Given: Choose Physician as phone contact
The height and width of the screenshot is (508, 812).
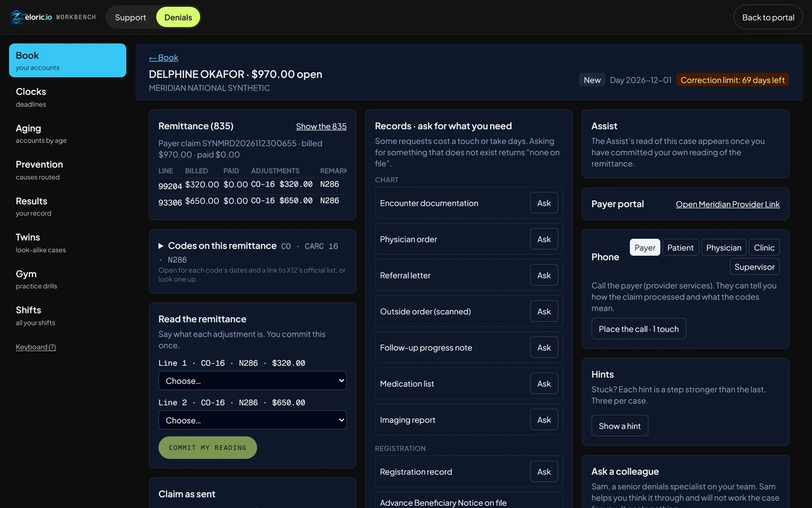Looking at the screenshot, I should [x=723, y=247].
